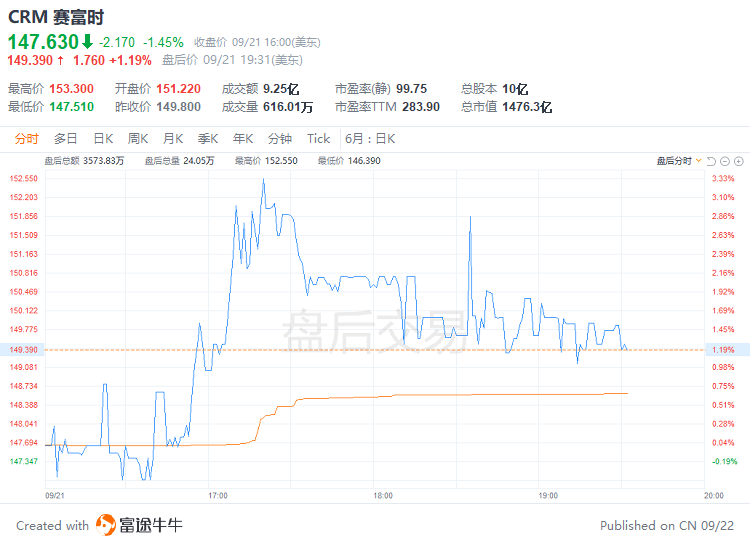Click the 17:00 time axis label
The height and width of the screenshot is (546, 750).
(x=218, y=495)
